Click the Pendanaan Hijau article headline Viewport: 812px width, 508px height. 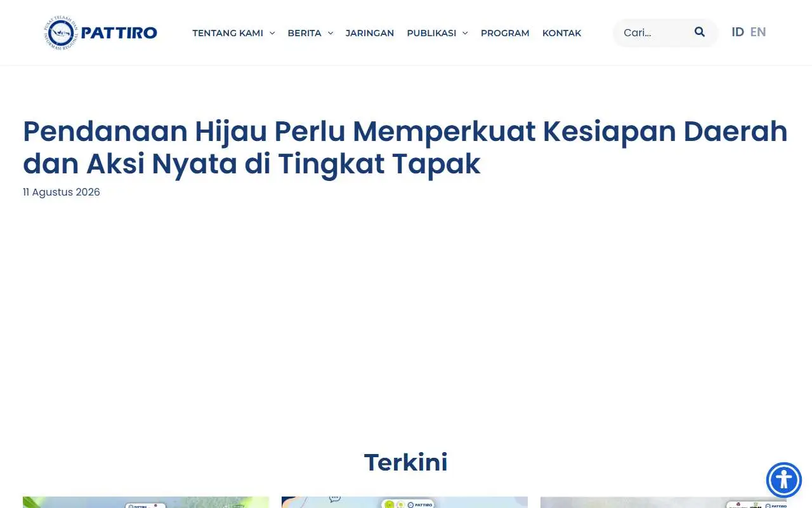(x=405, y=147)
